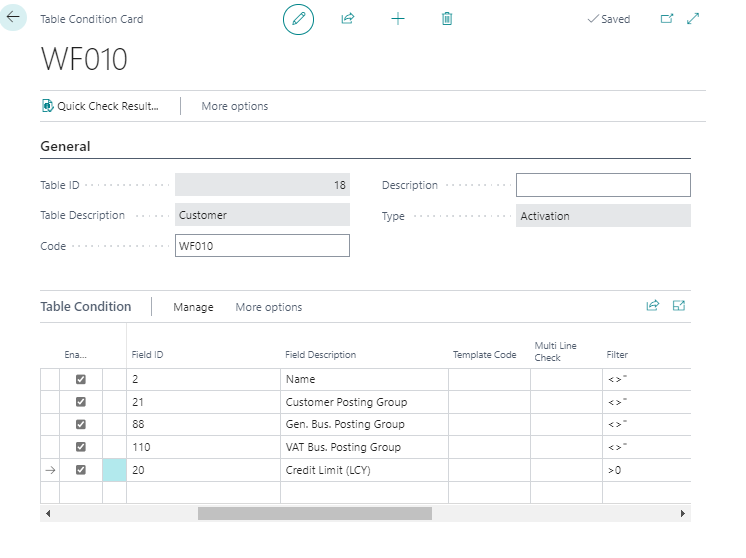Viewport: 746px width, 558px height.
Task: Click the Table Condition section title
Action: 85,307
